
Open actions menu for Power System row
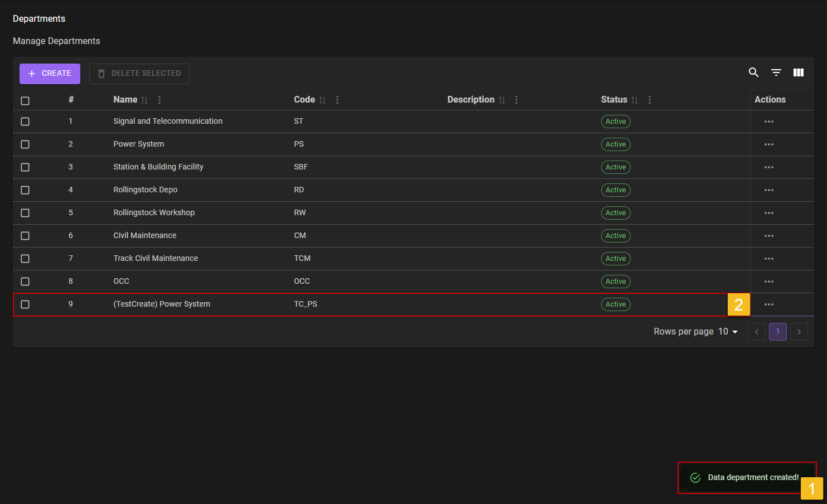tap(768, 144)
